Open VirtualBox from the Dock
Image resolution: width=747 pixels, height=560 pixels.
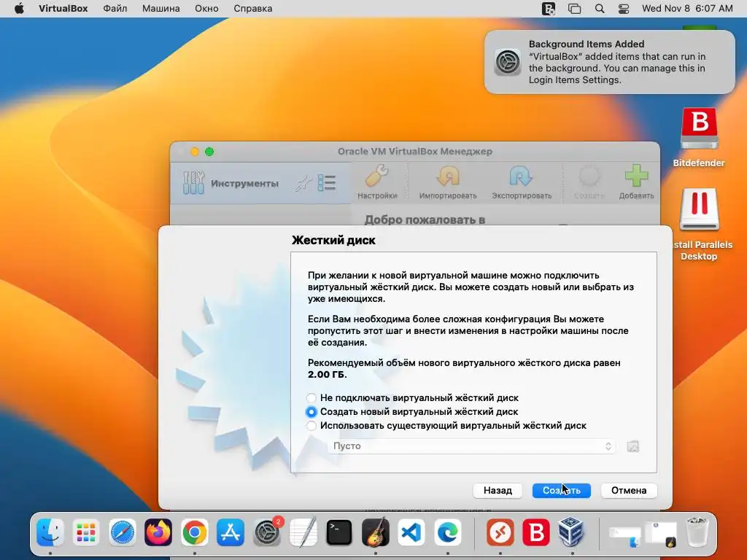click(x=572, y=532)
